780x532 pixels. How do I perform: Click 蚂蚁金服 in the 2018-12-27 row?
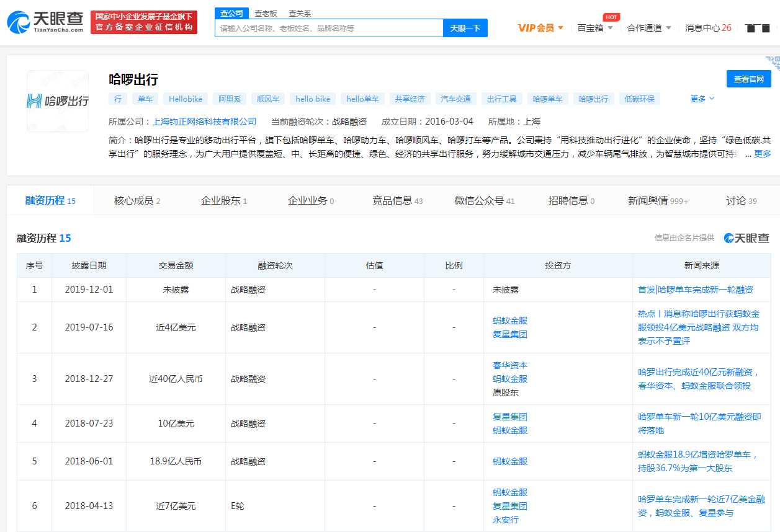pyautogui.click(x=510, y=379)
